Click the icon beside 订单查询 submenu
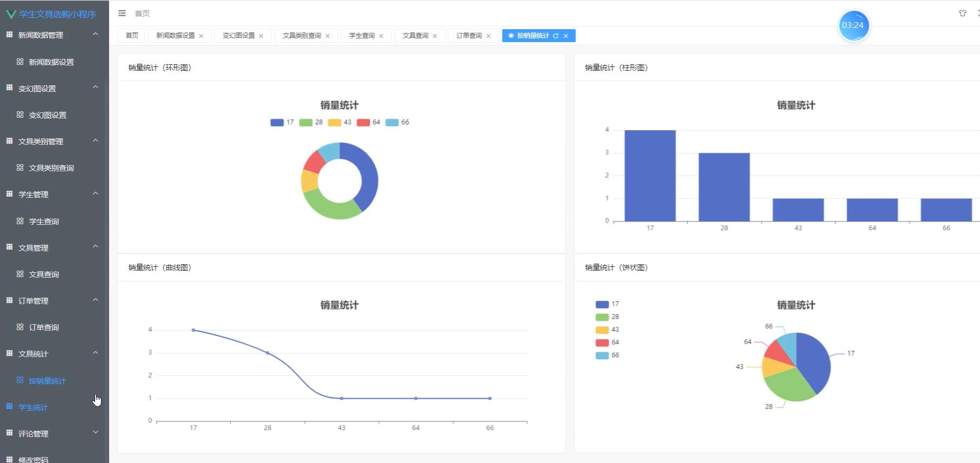980x463 pixels. [20, 327]
